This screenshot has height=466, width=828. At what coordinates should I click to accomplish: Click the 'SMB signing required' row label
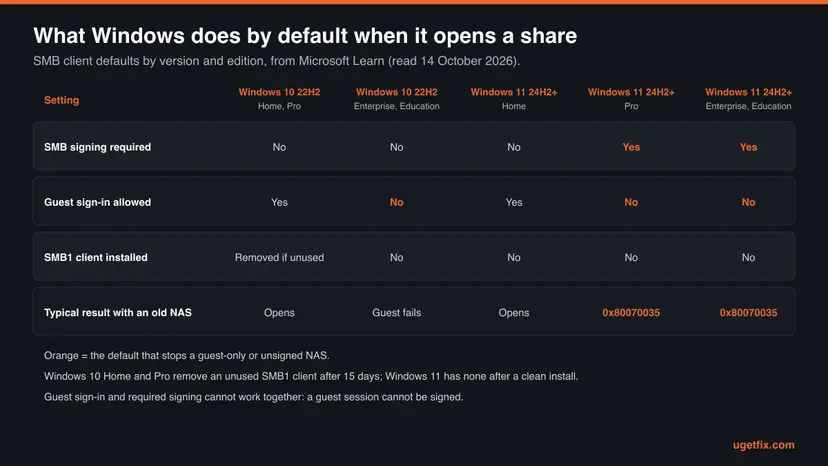(x=97, y=147)
